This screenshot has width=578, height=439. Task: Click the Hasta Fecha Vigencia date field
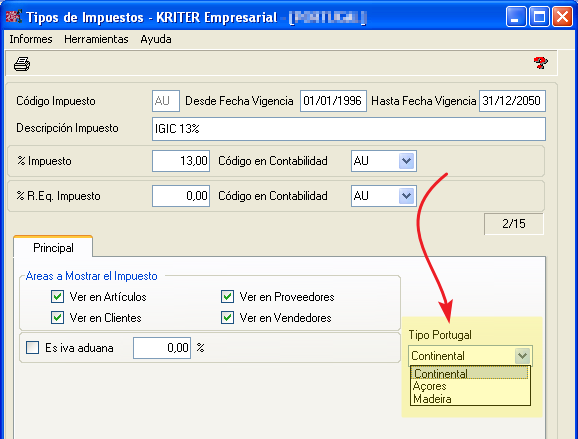(x=512, y=101)
